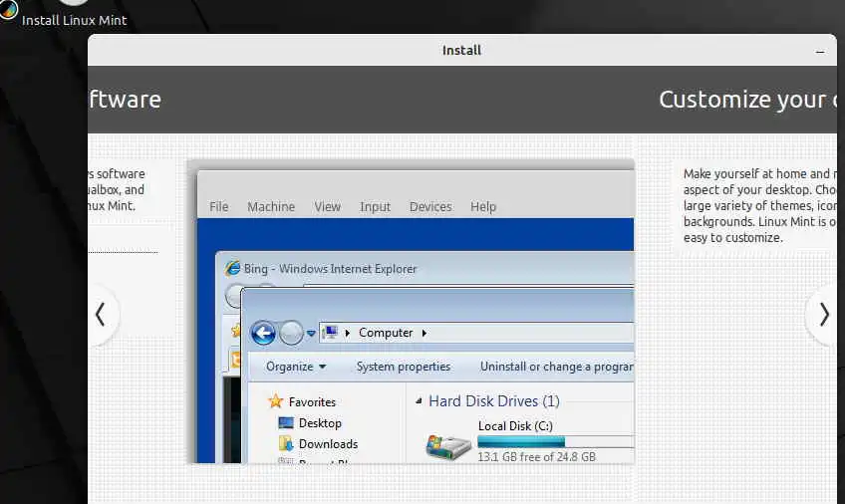Viewport: 845px width, 504px height.
Task: Open the Devices menu in the slideshow image
Action: (x=430, y=207)
